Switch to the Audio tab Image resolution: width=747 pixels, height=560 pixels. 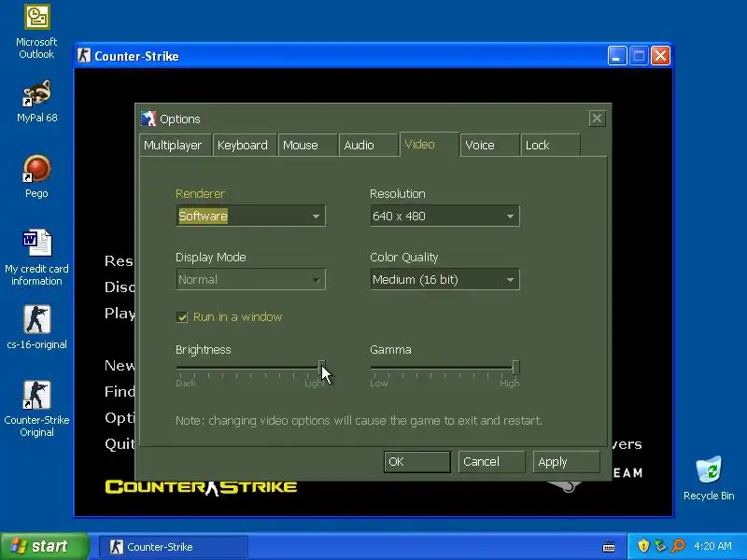pos(368,146)
